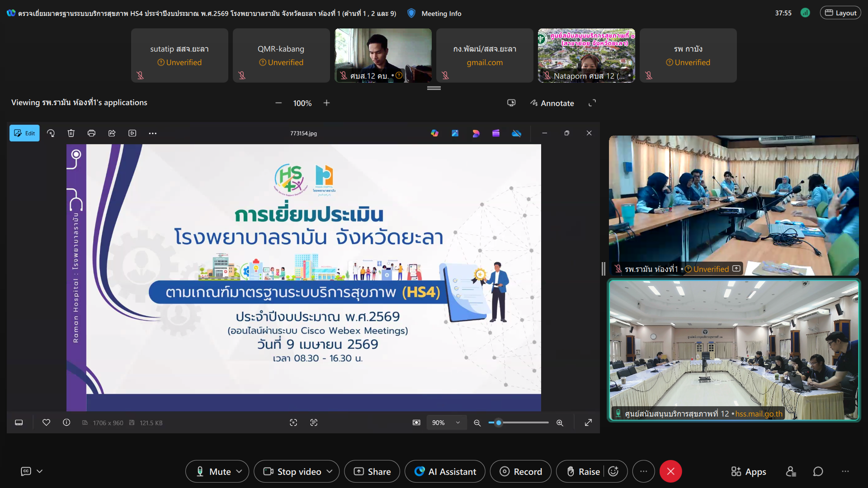Click the Share button
Screen dimensions: 868x488
tap(372, 471)
